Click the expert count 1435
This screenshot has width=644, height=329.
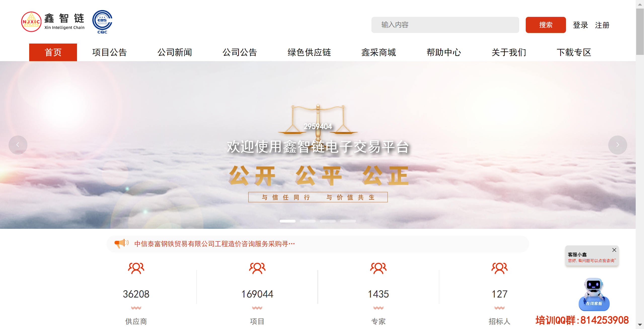click(378, 294)
